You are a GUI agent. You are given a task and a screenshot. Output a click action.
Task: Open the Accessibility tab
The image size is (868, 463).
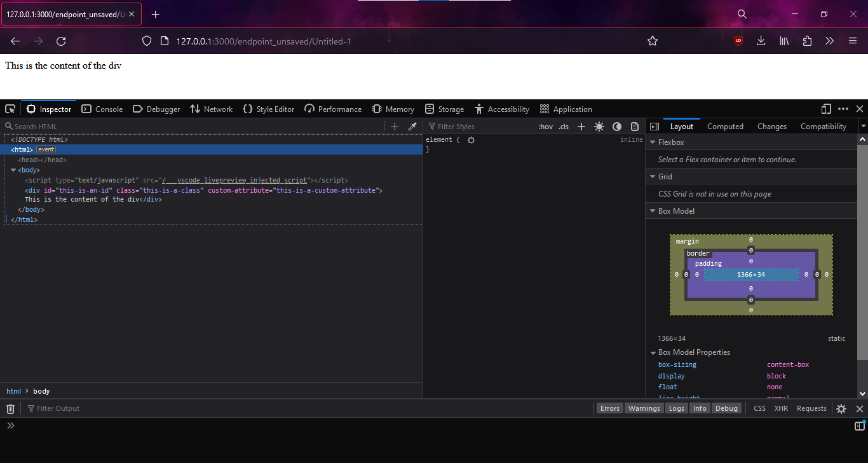(x=501, y=109)
